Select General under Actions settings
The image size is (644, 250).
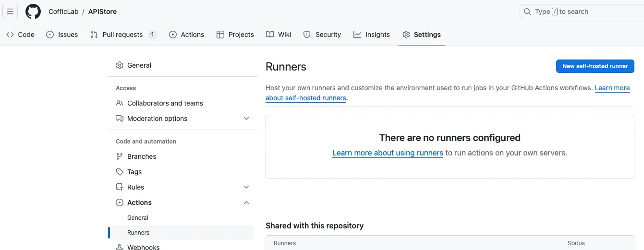point(138,218)
